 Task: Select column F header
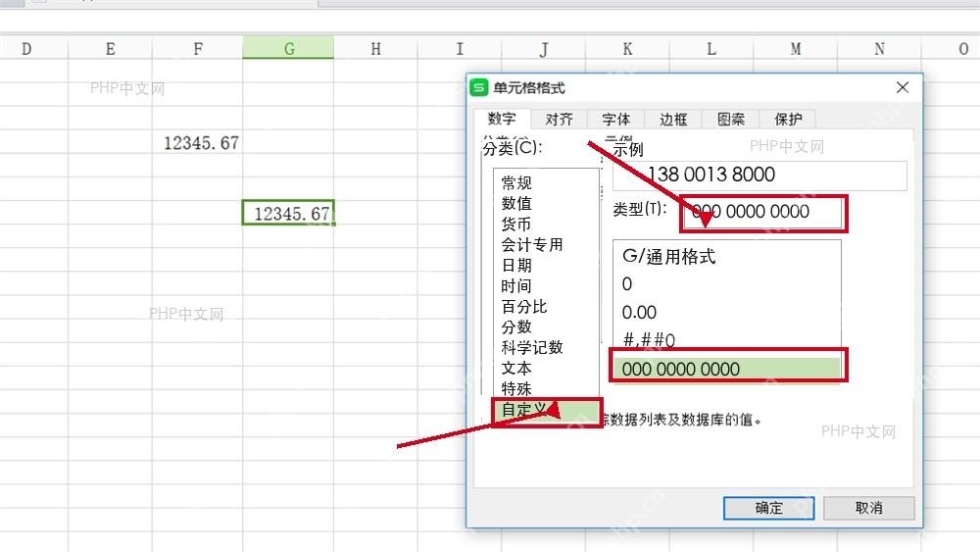pyautogui.click(x=198, y=49)
